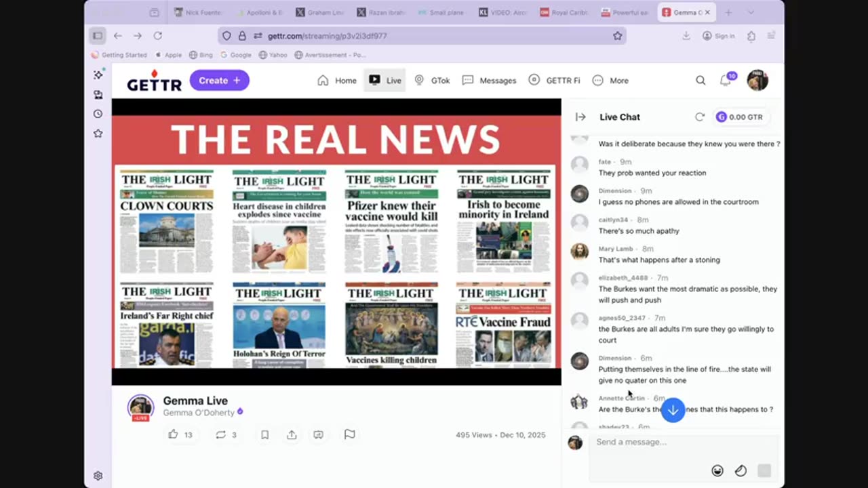Go to the Home menu item

tap(337, 80)
